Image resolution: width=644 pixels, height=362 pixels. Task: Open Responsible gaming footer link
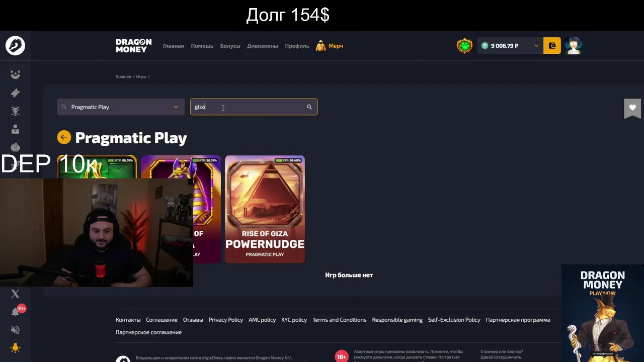tap(397, 320)
